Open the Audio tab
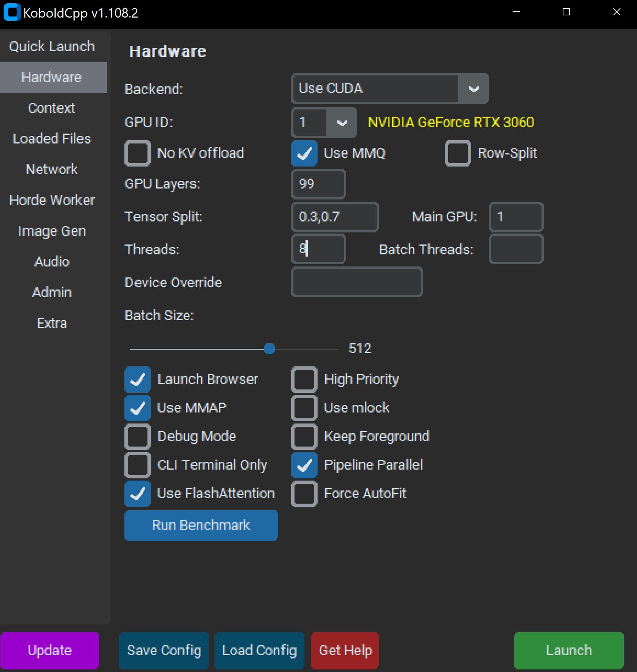Image resolution: width=637 pixels, height=672 pixels. point(52,262)
